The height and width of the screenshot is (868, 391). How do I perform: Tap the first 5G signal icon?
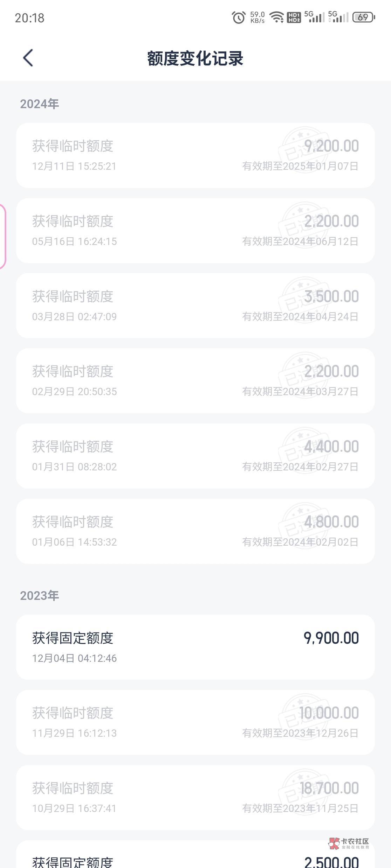[x=314, y=16]
